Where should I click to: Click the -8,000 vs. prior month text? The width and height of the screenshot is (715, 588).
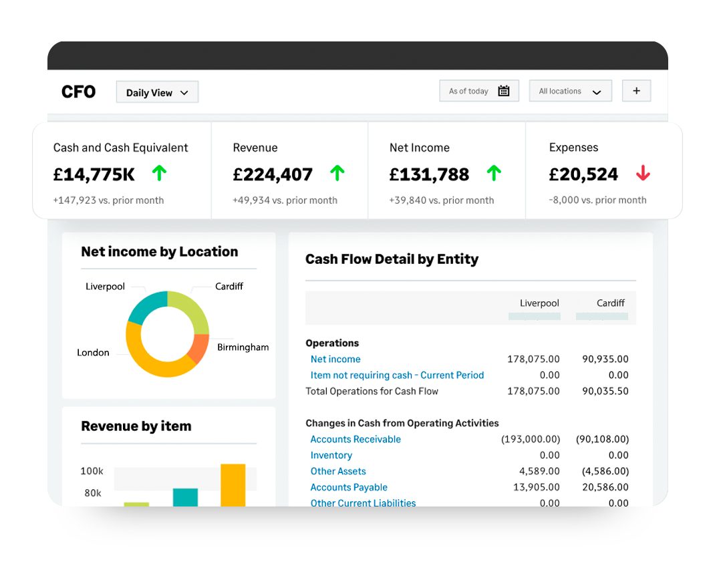point(598,200)
